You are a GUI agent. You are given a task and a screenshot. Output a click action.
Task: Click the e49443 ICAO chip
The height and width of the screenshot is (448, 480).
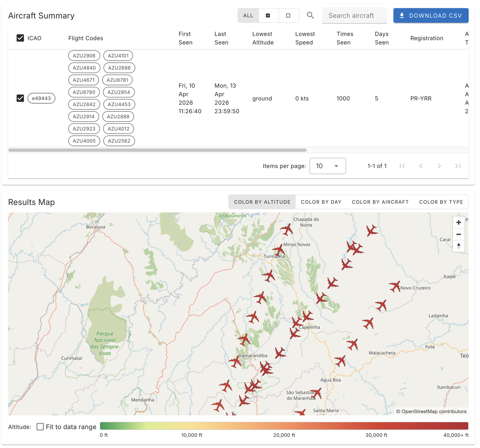click(x=41, y=98)
